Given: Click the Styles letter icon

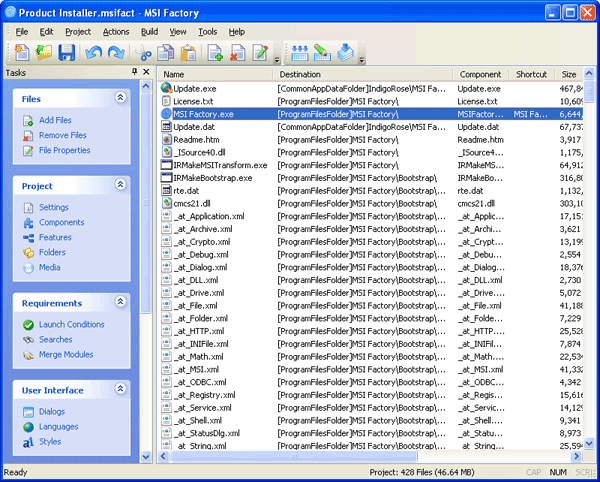Looking at the screenshot, I should (x=28, y=442).
